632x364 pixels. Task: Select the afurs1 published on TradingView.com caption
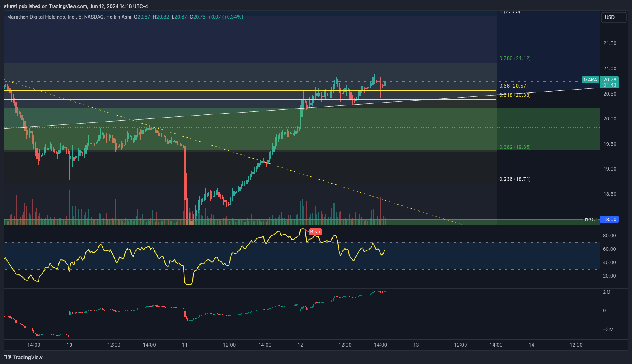pos(76,6)
